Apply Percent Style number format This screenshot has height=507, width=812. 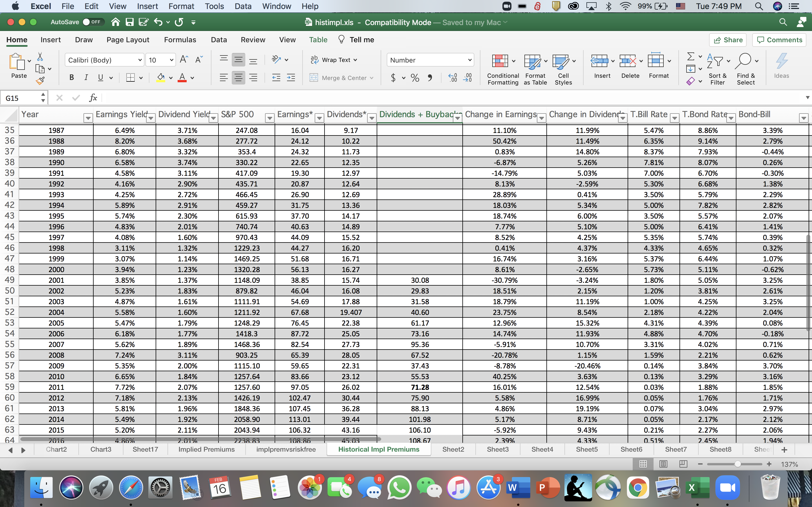[x=415, y=77]
